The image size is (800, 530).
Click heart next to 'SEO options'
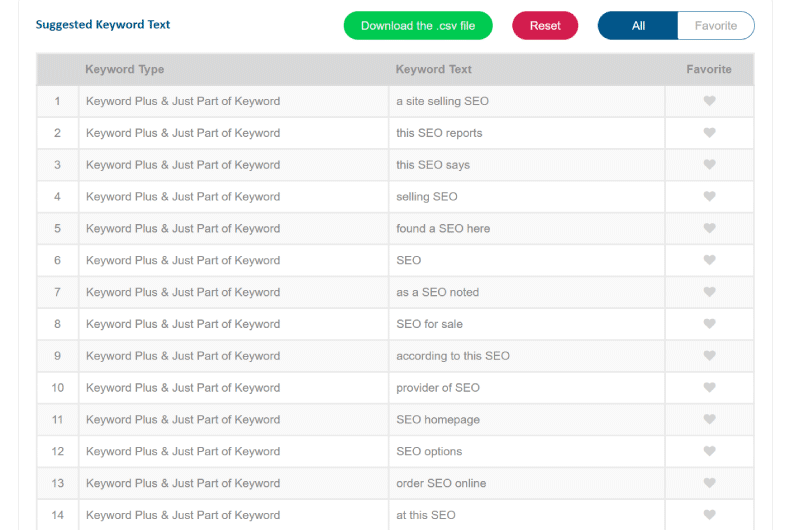click(x=709, y=451)
